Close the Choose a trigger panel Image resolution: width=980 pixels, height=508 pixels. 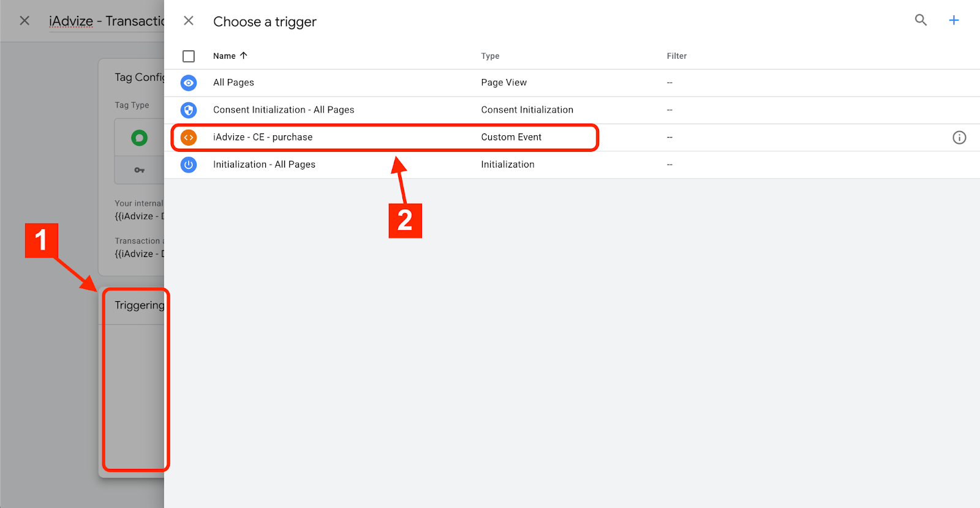pos(189,21)
